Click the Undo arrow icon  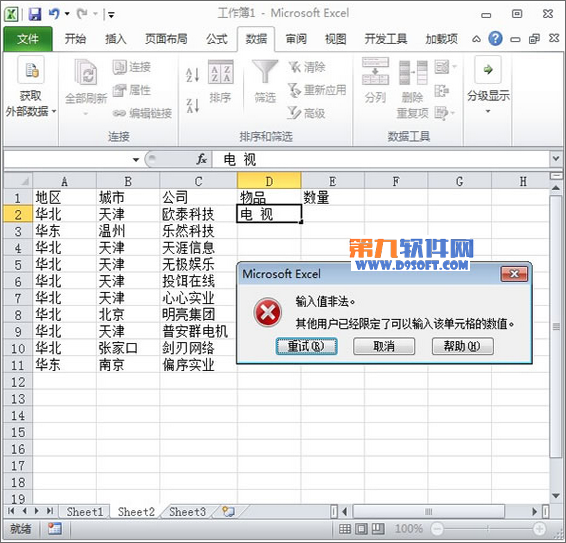coord(54,14)
